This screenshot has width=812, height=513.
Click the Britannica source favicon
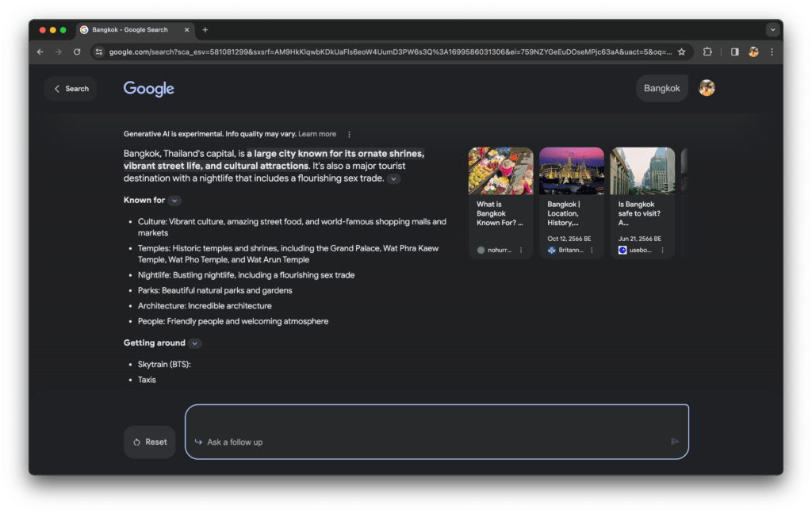[552, 250]
